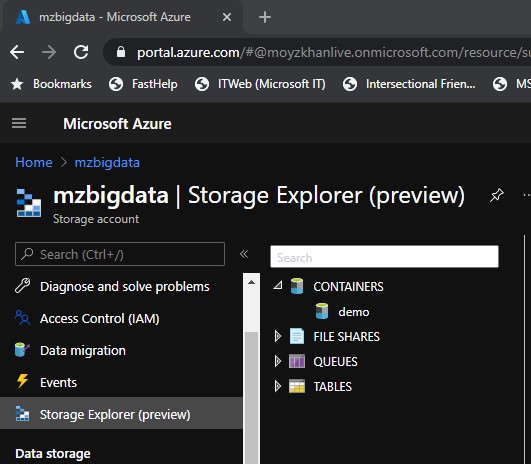Expand the FILE SHARES node
The image size is (531, 464).
click(x=278, y=336)
